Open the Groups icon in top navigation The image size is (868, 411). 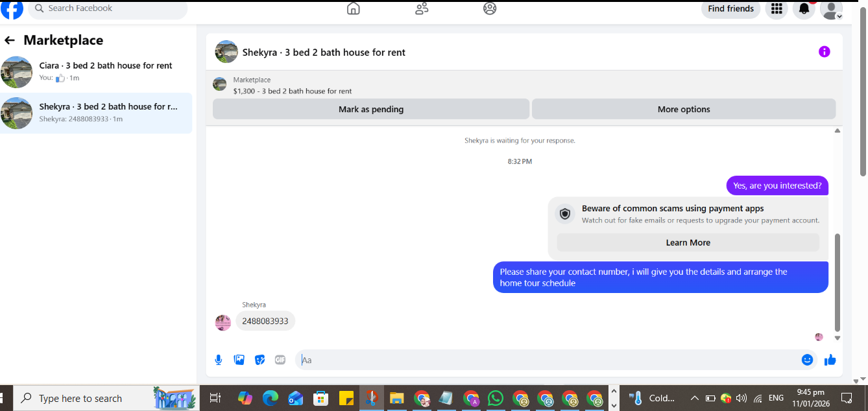pyautogui.click(x=490, y=8)
